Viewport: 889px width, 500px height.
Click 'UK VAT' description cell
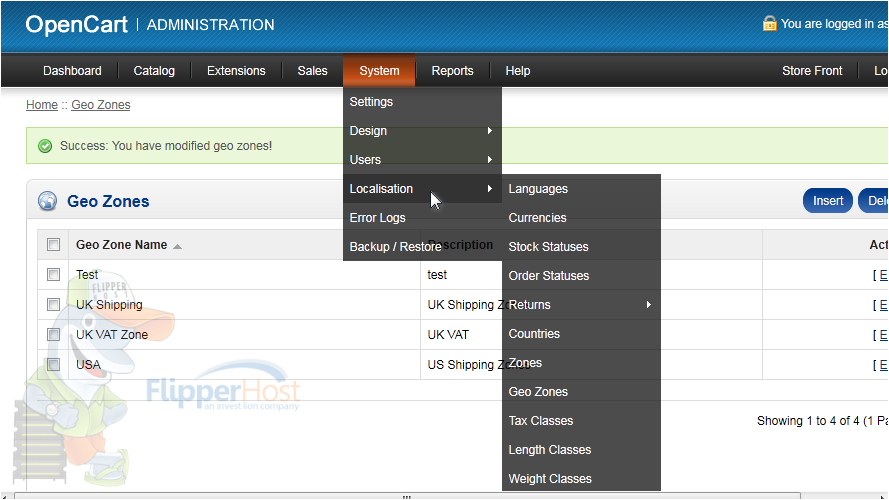[448, 335]
